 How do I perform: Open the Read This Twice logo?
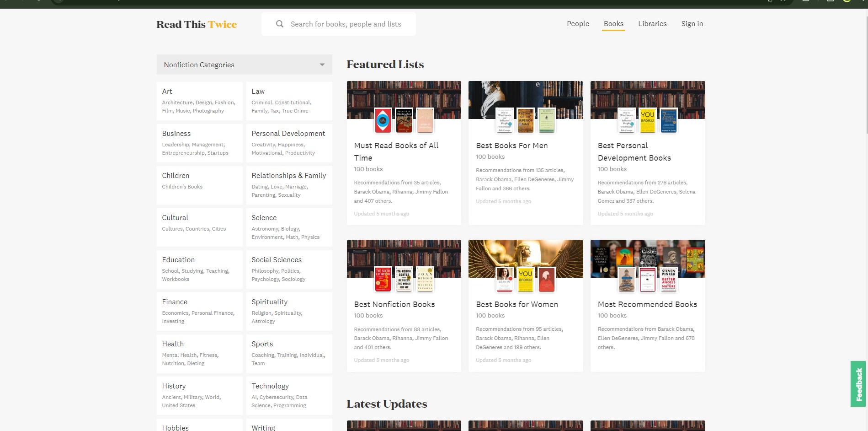(x=197, y=24)
